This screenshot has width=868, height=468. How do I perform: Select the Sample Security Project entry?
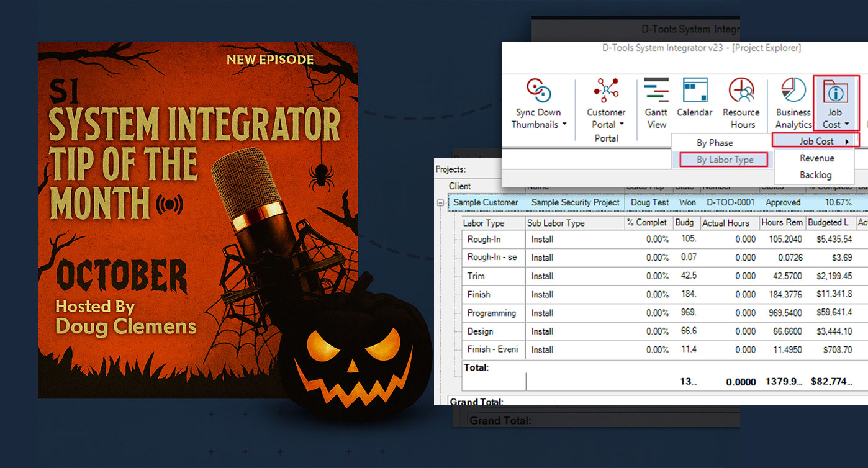tap(575, 202)
